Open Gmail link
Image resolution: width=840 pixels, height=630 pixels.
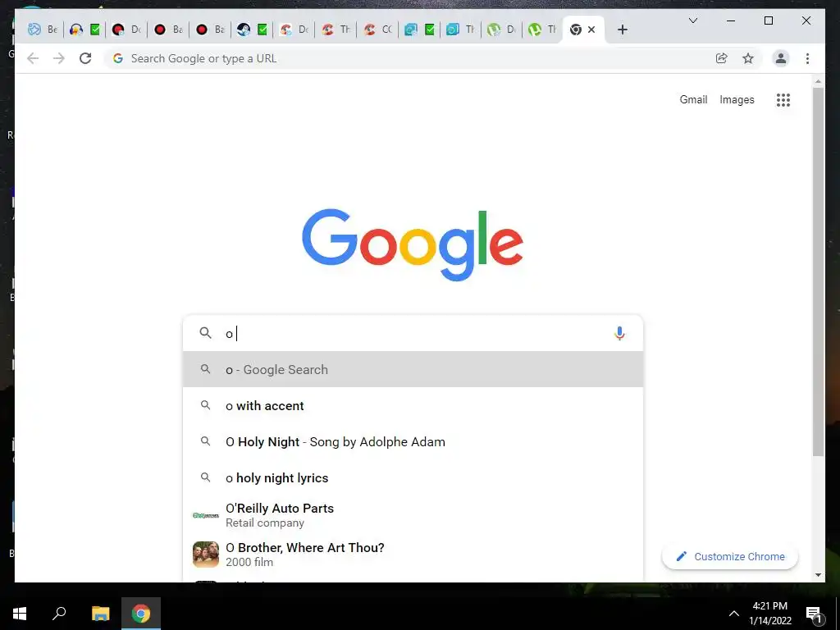[x=693, y=99]
